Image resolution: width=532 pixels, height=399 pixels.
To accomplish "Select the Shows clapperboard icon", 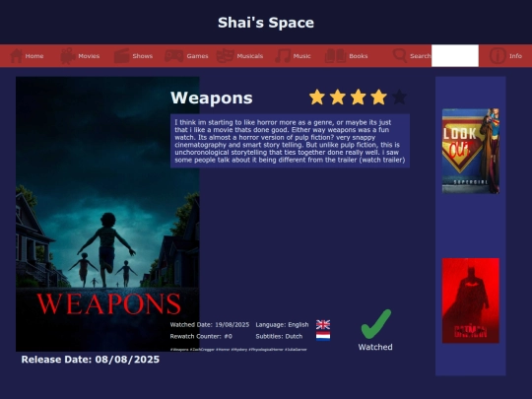I will [121, 55].
